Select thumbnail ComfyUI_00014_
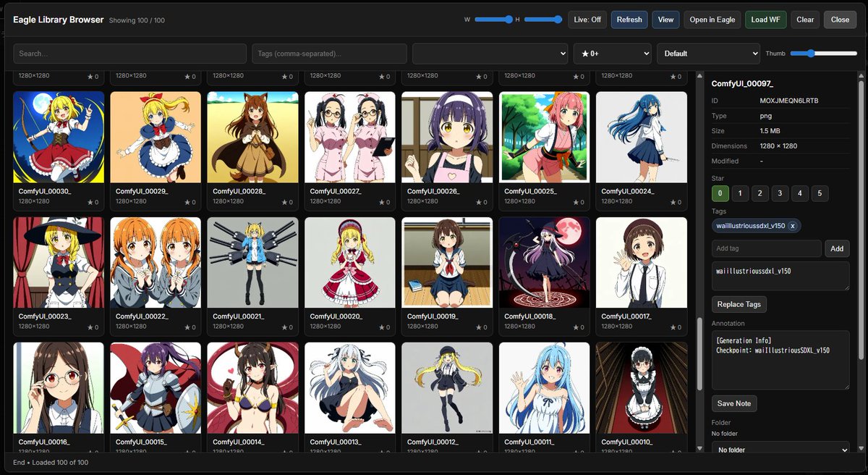The width and height of the screenshot is (868, 475). point(252,388)
